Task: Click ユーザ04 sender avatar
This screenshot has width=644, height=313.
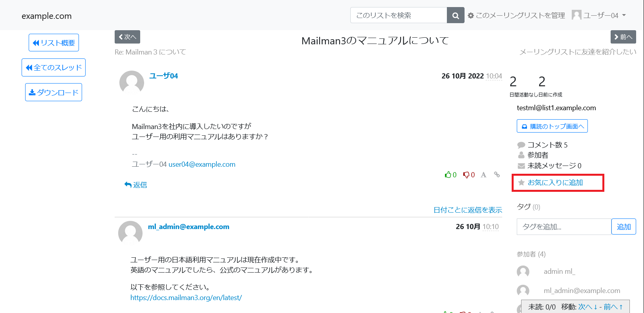Action: tap(132, 82)
